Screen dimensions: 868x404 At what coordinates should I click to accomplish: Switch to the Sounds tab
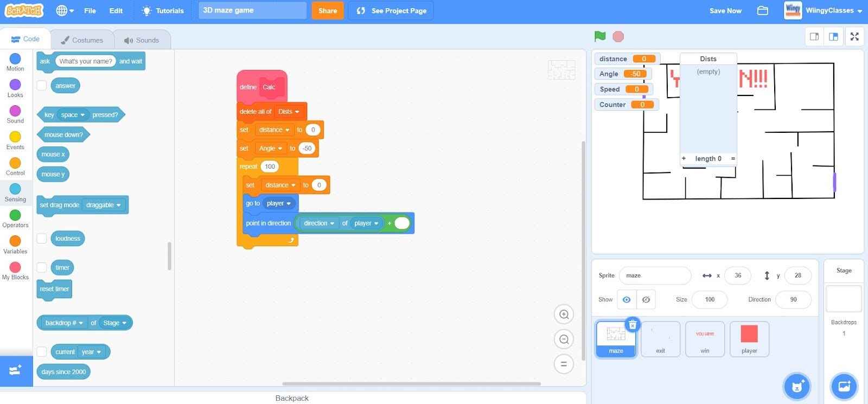(142, 40)
